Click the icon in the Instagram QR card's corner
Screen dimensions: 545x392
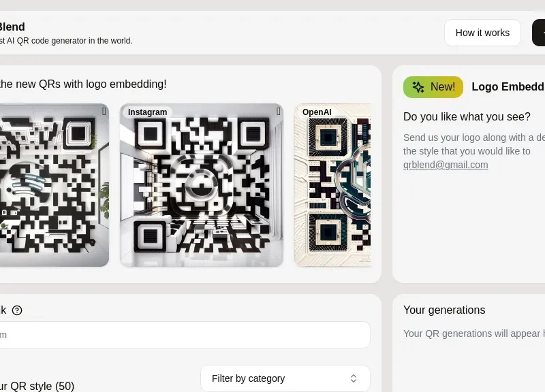[278, 112]
